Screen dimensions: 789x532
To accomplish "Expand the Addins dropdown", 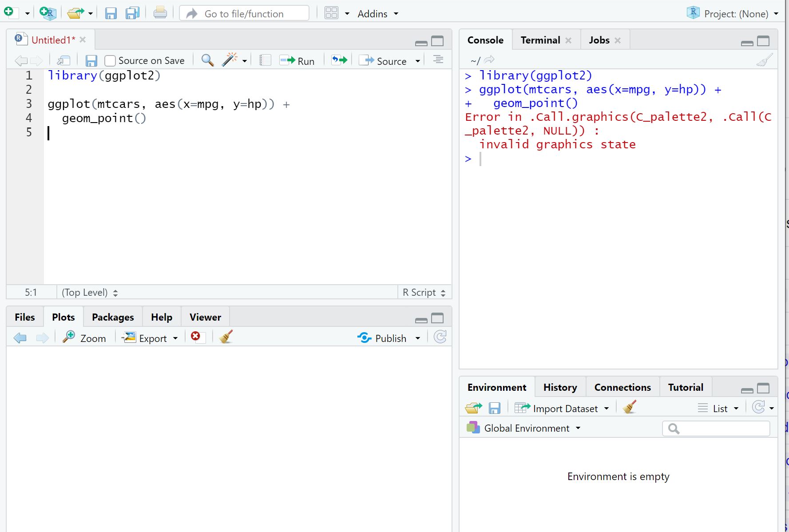I will click(x=378, y=14).
